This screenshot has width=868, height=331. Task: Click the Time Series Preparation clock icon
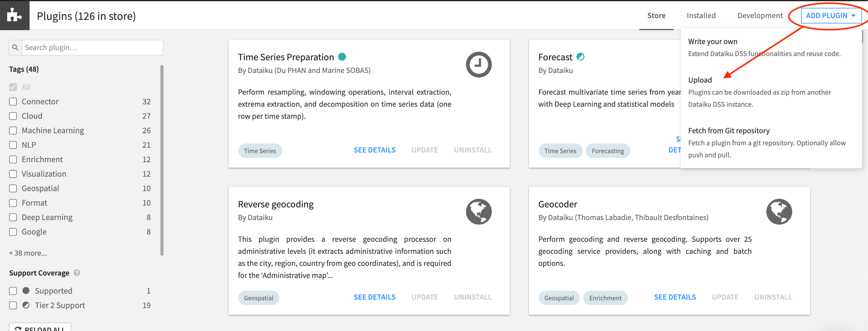coord(478,64)
